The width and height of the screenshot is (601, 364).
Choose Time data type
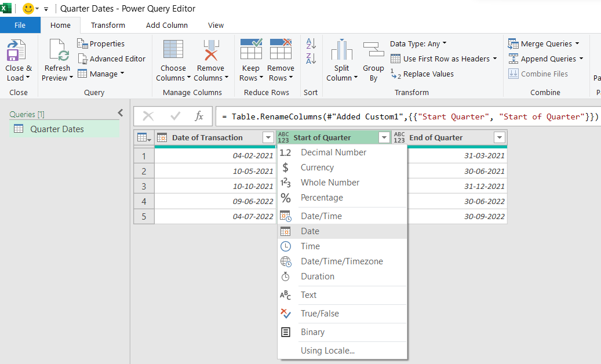click(x=342, y=246)
